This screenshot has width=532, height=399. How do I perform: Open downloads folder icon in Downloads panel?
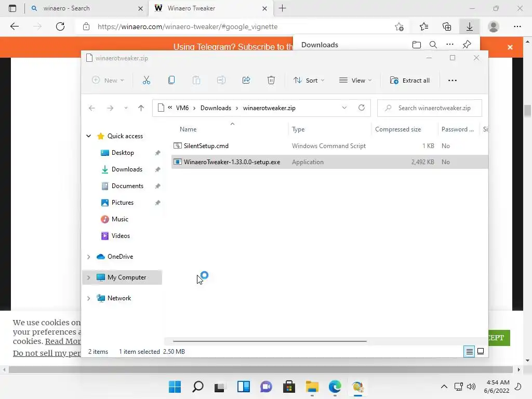417,45
